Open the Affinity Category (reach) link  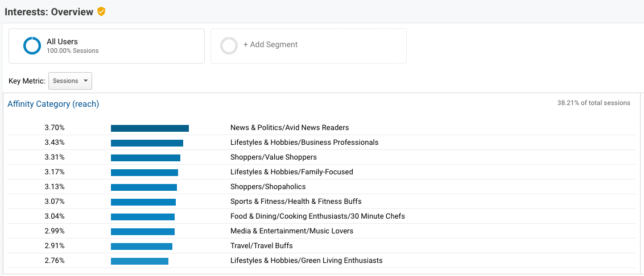pos(53,104)
